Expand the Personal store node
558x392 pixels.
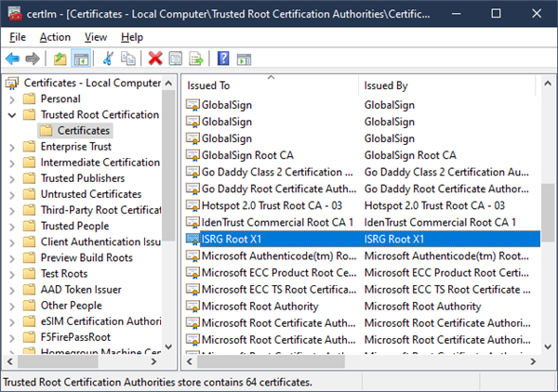coord(12,99)
